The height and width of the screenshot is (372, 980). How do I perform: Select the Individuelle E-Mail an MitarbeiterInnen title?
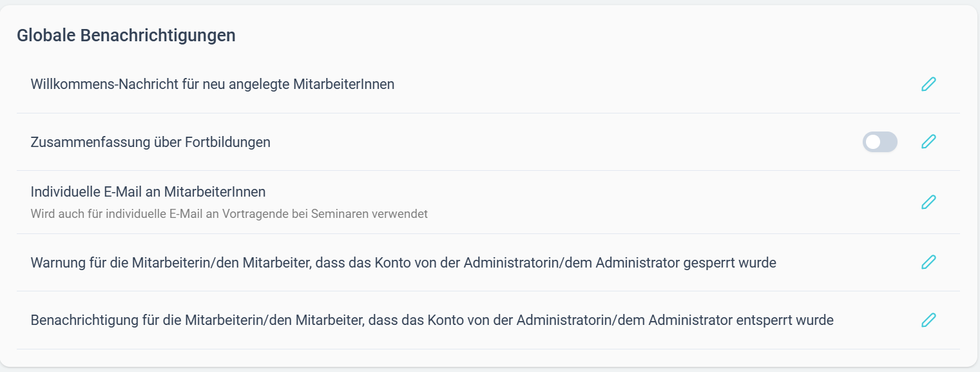(148, 191)
